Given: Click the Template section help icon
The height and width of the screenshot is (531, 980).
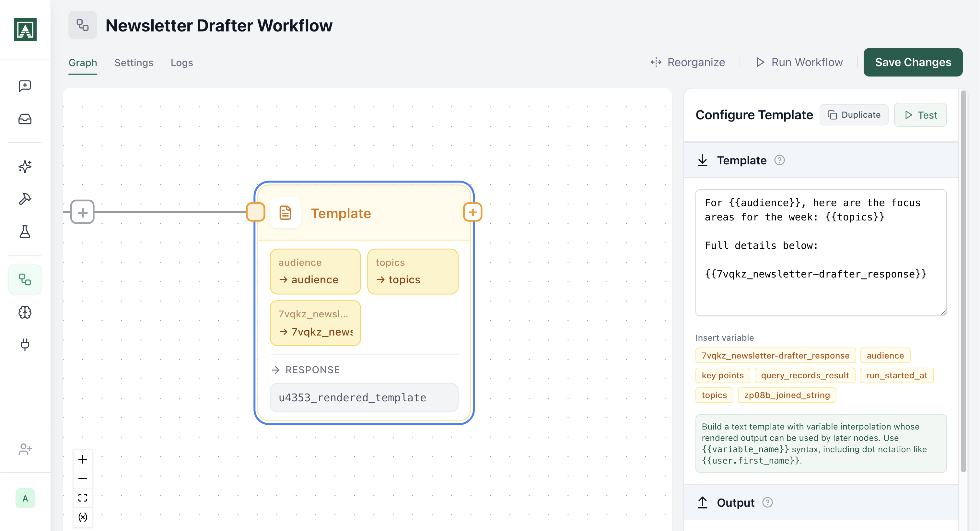Looking at the screenshot, I should (779, 160).
